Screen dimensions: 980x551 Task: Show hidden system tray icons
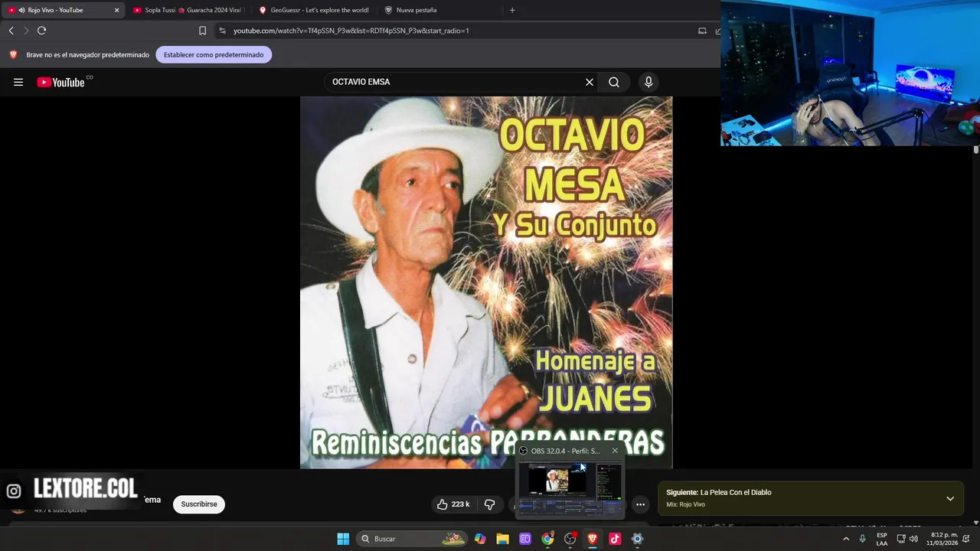coord(846,539)
